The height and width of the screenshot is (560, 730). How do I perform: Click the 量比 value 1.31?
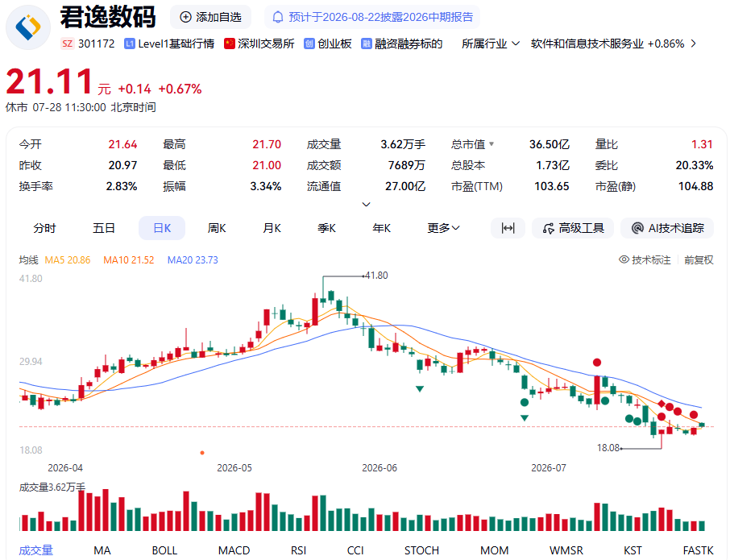pos(702,144)
